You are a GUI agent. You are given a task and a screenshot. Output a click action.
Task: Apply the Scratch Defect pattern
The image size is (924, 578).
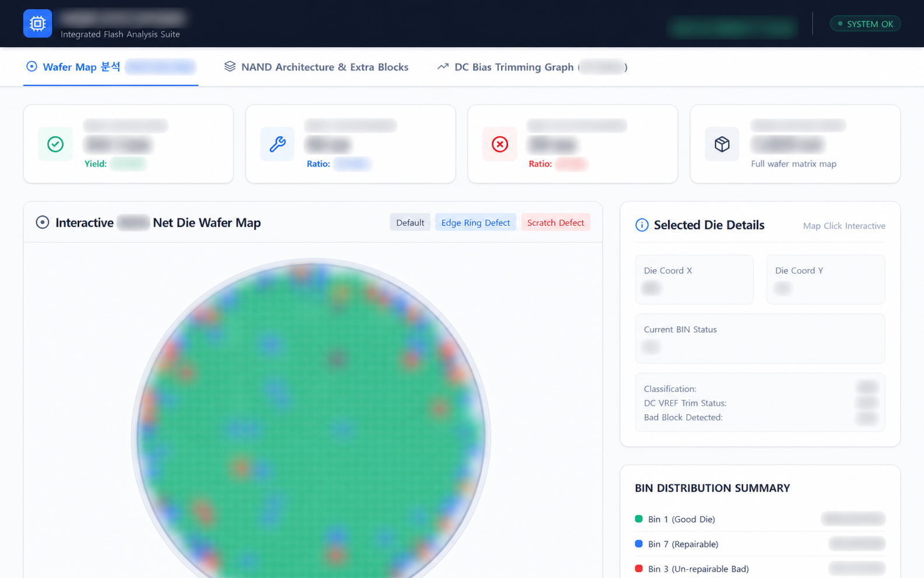point(556,223)
